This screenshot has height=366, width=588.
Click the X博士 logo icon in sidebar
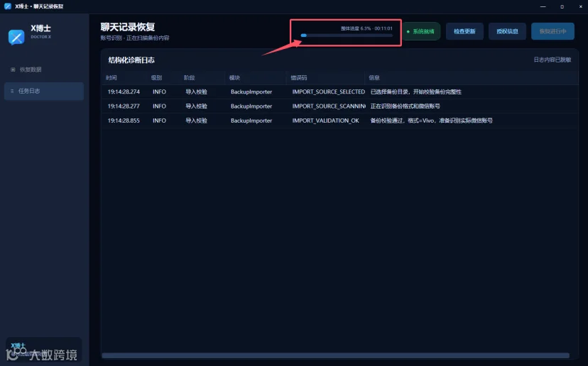point(16,37)
